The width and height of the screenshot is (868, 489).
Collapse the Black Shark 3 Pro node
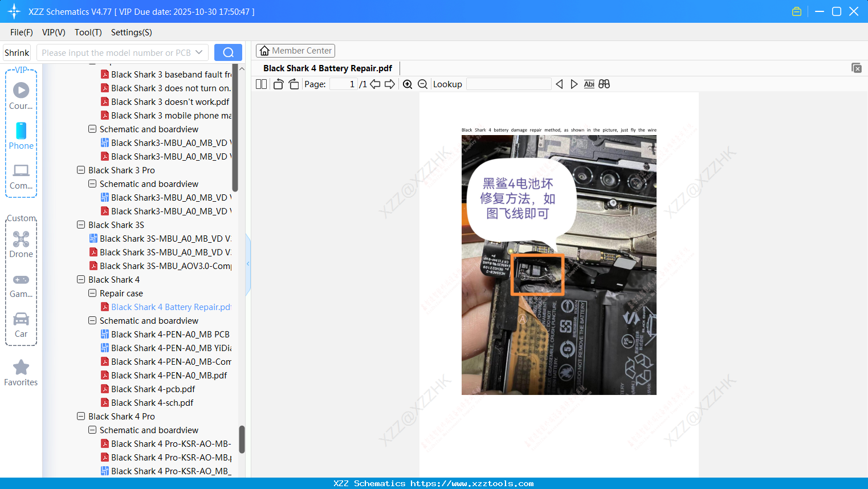click(x=81, y=170)
